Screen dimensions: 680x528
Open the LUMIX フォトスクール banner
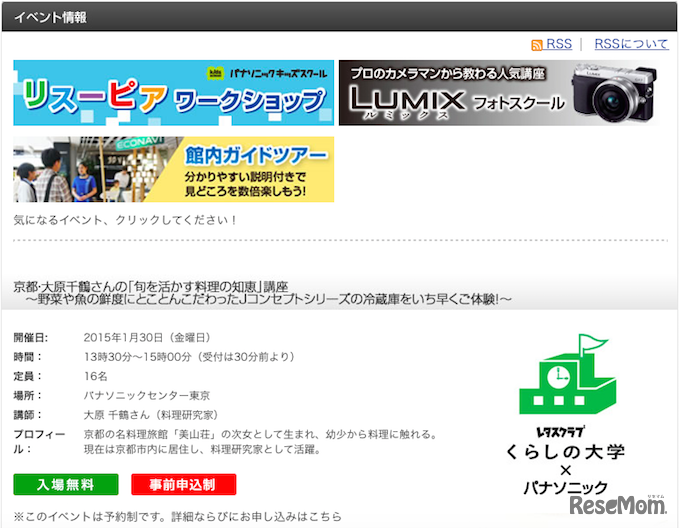pos(499,93)
